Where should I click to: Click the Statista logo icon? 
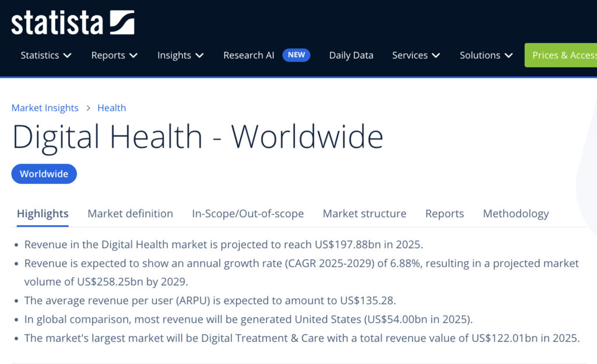122,23
